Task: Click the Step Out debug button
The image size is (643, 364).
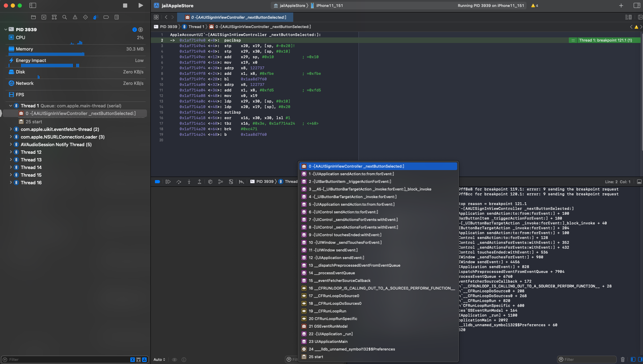Action: (x=199, y=181)
